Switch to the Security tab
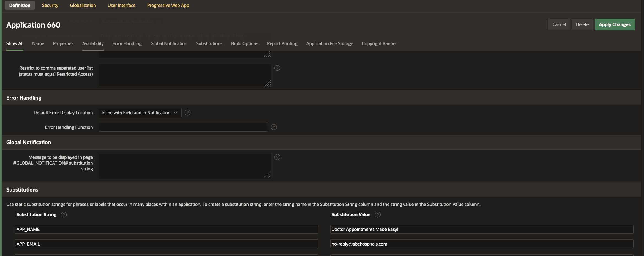Screen dimensions: 644x256 point(50,5)
